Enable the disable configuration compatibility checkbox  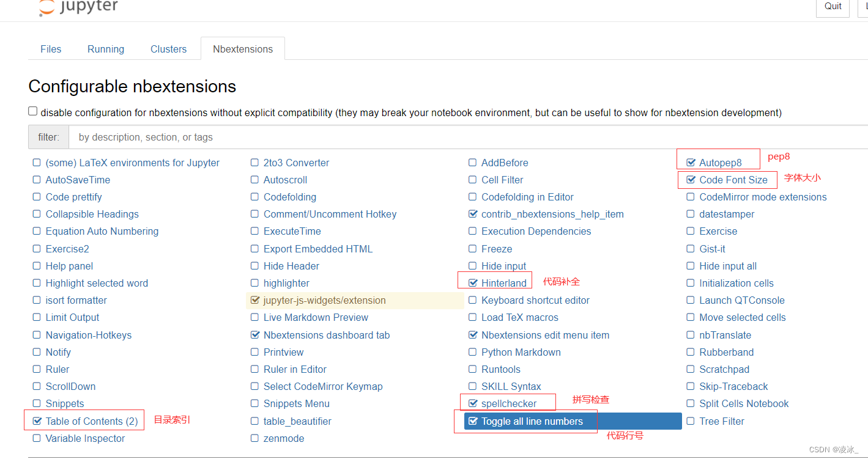tap(32, 111)
